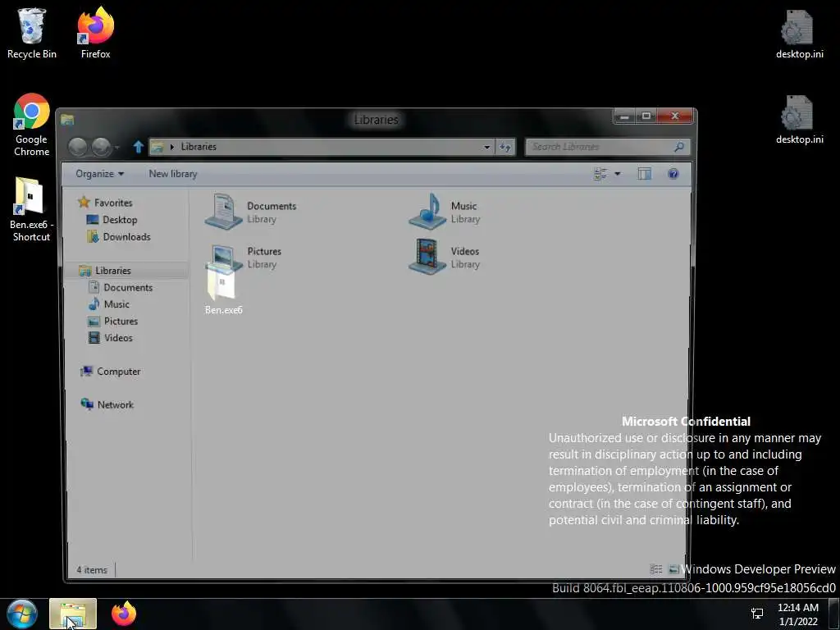Open Firefox from the taskbar
The height and width of the screenshot is (630, 840).
pos(124,614)
